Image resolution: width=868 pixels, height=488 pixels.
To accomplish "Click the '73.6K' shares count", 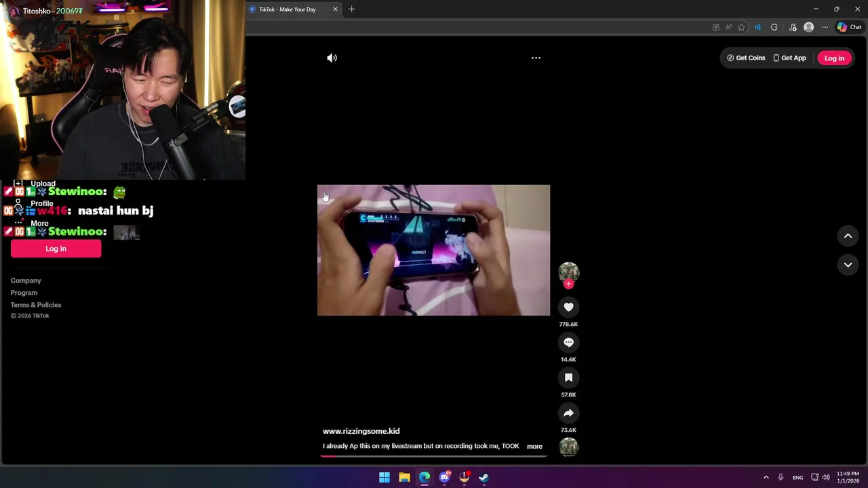I will (568, 430).
